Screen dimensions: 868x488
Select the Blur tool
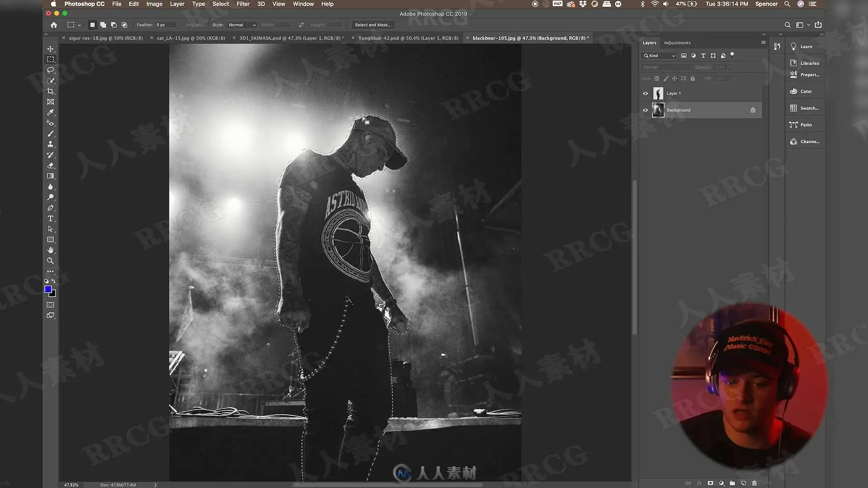50,187
